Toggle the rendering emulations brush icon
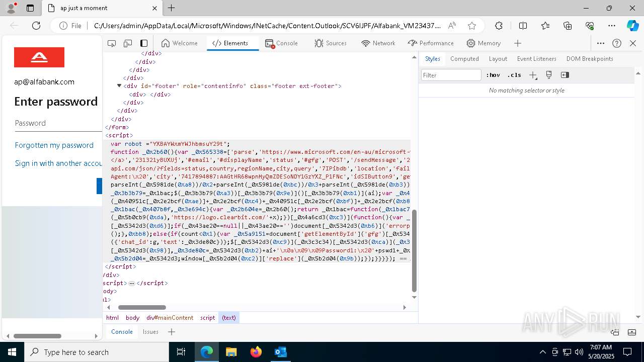The width and height of the screenshot is (644, 362). tap(549, 75)
